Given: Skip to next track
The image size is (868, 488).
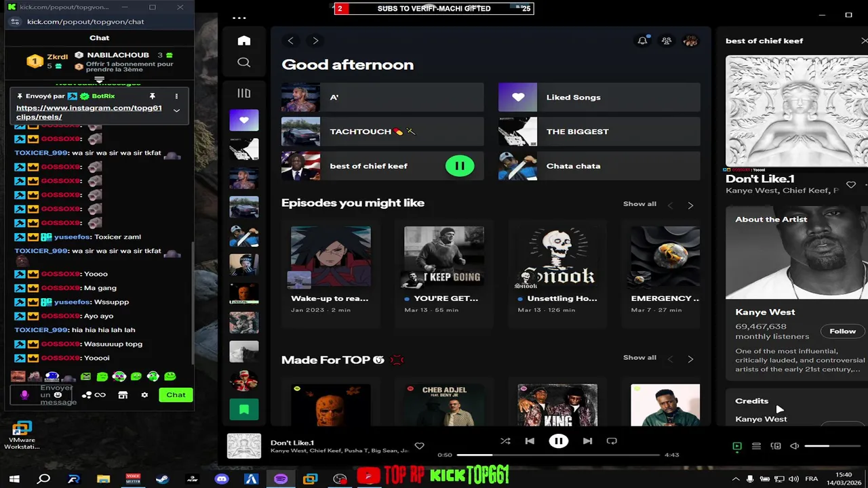Looking at the screenshot, I should [587, 441].
